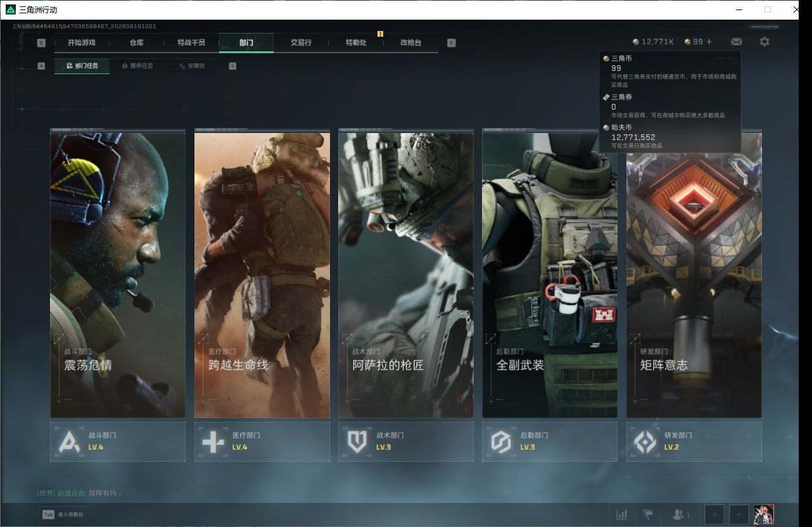Click the yellow notification badge above 特勤处

point(380,34)
